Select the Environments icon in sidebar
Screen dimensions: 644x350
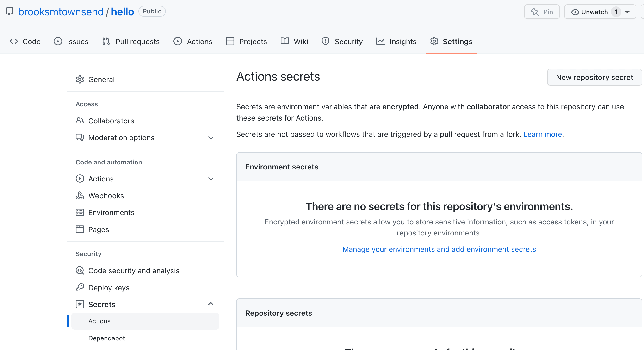click(80, 212)
